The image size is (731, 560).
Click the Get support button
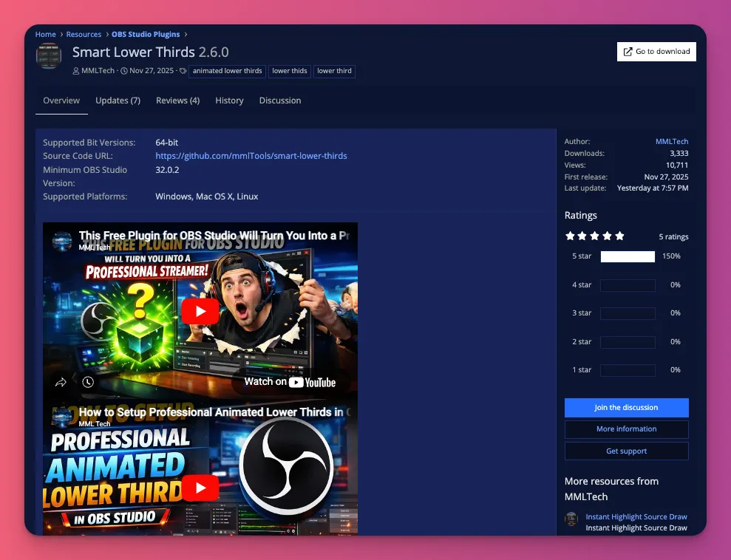626,451
